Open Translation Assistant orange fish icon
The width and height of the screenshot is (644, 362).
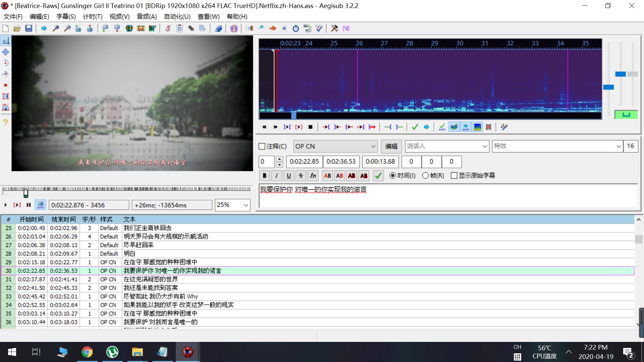pos(272,28)
